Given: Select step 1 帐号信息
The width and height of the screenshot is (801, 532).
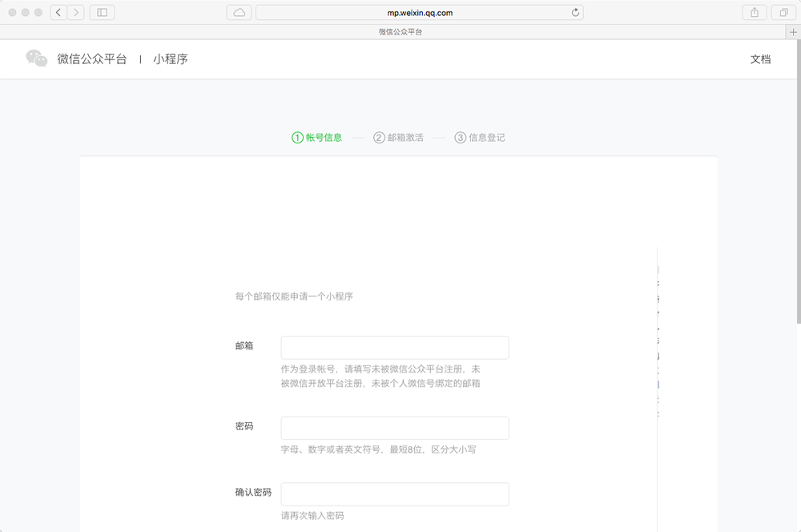Looking at the screenshot, I should pos(317,138).
